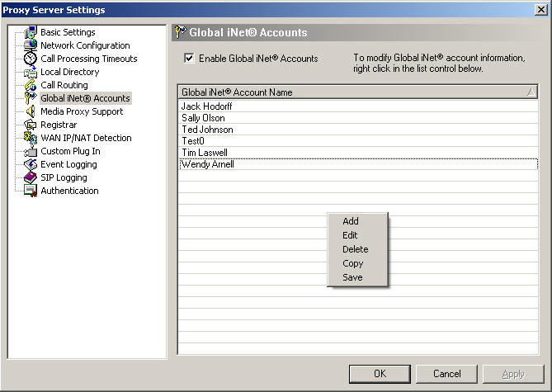This screenshot has height=392, width=552.
Task: Select Registrar in the settings tree
Action: pos(59,125)
